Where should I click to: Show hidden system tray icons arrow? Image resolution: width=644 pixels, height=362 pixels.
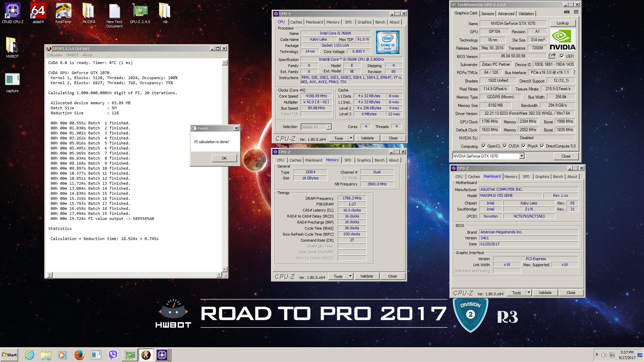pyautogui.click(x=597, y=355)
